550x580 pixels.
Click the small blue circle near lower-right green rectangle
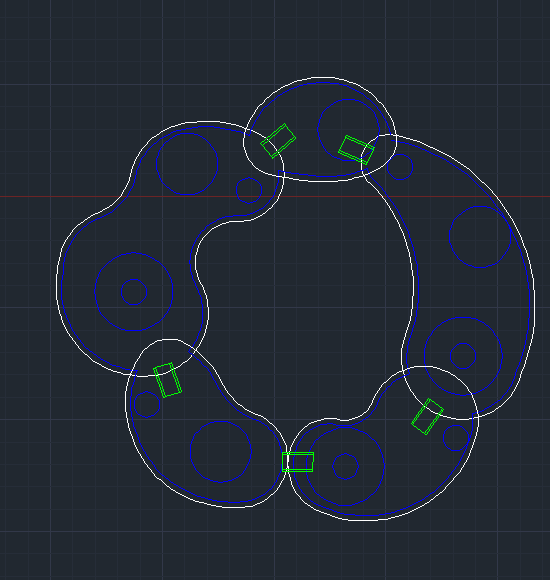456,438
